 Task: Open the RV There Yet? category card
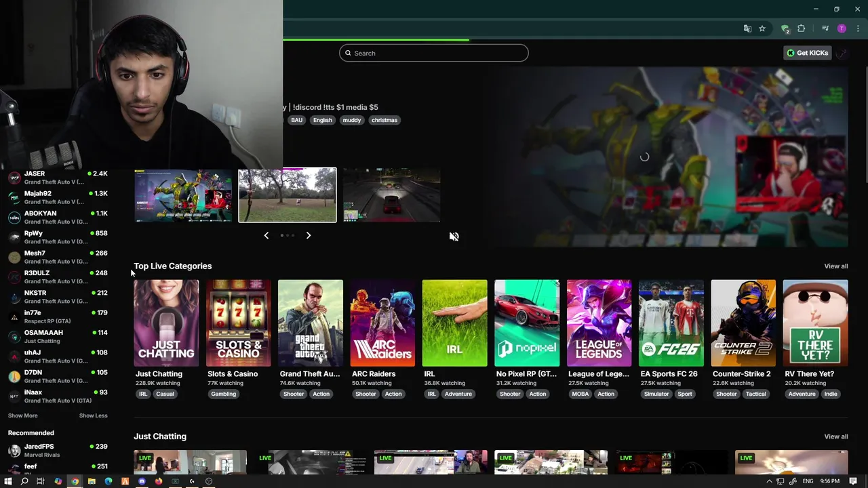[815, 323]
